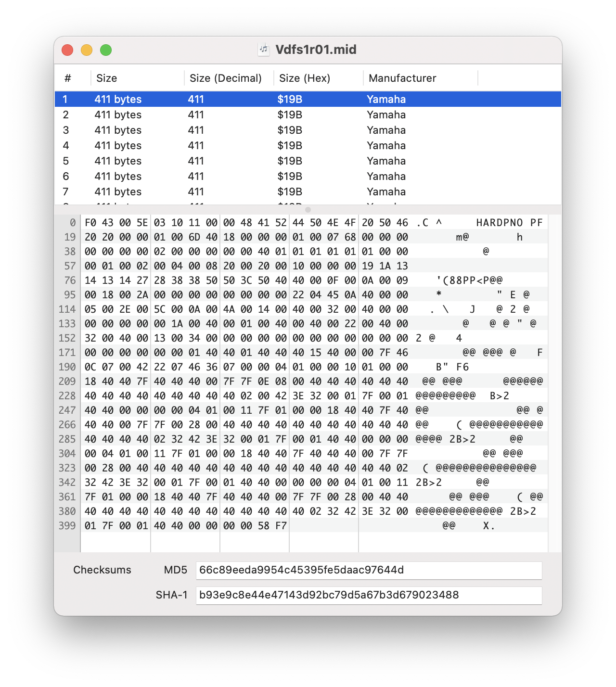616x687 pixels.
Task: Click inside the SHA-1 checksum field
Action: [x=369, y=595]
